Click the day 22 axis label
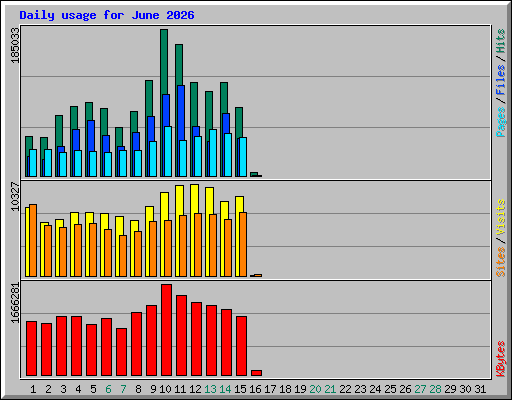Viewport: 512px width, 400px height. (345, 389)
